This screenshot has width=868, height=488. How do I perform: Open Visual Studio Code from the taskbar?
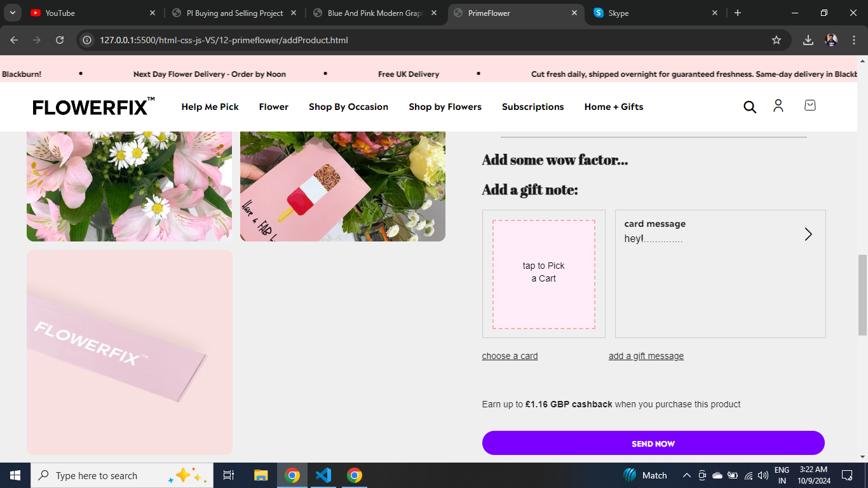(323, 475)
